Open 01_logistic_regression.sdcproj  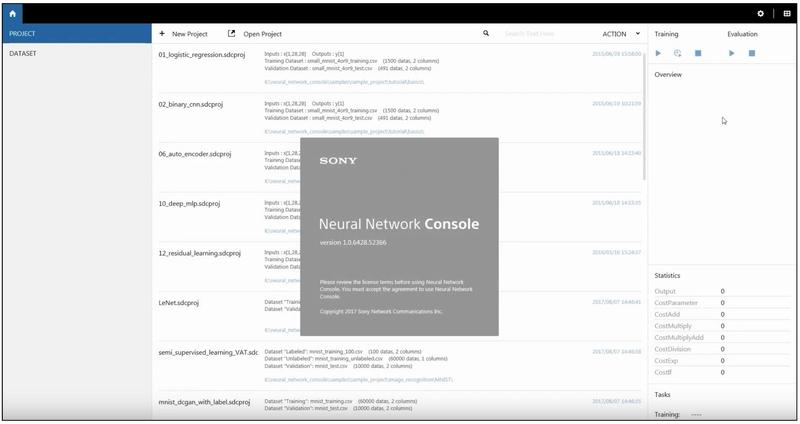(x=202, y=55)
